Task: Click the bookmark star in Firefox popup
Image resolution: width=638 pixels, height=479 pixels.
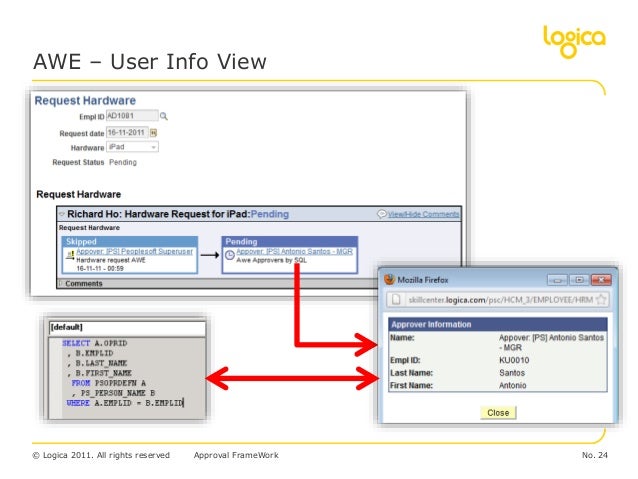Action: (x=601, y=300)
